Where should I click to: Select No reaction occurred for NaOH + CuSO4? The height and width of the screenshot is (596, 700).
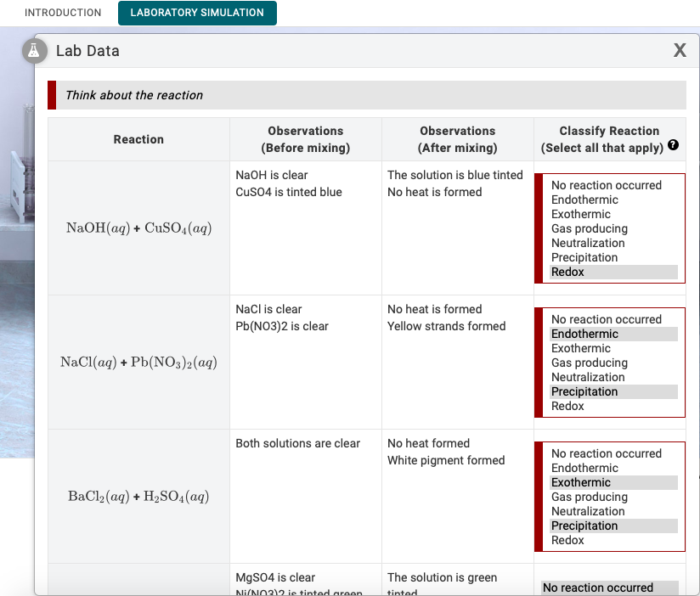pos(613,185)
